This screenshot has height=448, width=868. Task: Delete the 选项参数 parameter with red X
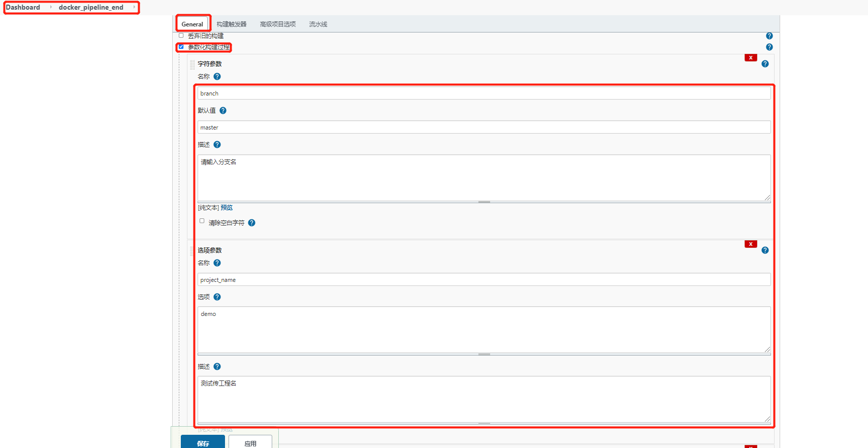pyautogui.click(x=751, y=244)
